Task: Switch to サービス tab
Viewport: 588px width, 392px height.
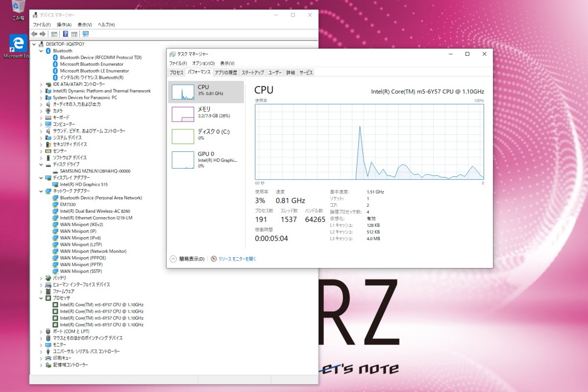Action: [x=306, y=73]
